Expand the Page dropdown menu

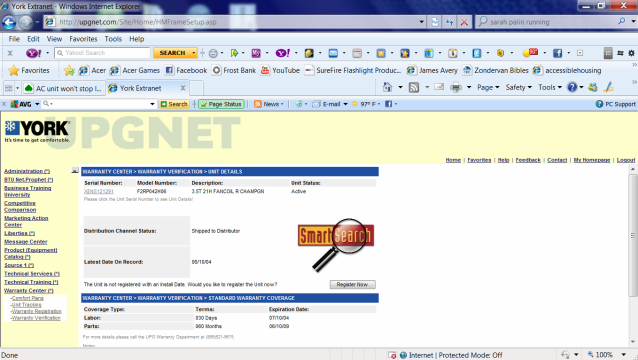[488, 87]
